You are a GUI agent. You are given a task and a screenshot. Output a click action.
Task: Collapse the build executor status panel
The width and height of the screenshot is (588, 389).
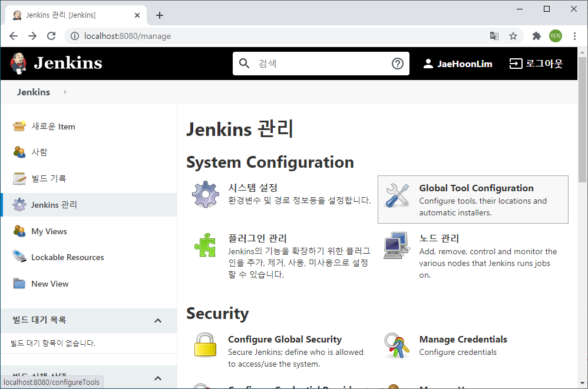tap(158, 378)
